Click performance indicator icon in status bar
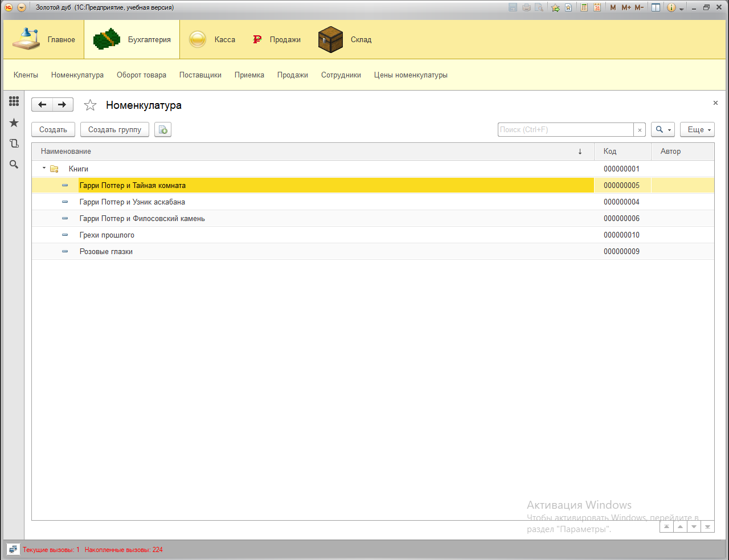 pyautogui.click(x=13, y=550)
